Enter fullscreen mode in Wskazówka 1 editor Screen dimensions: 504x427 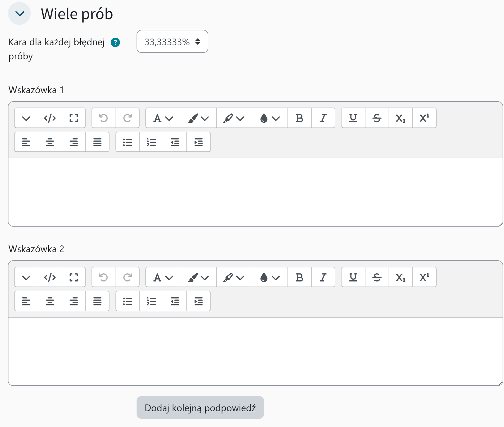[73, 118]
